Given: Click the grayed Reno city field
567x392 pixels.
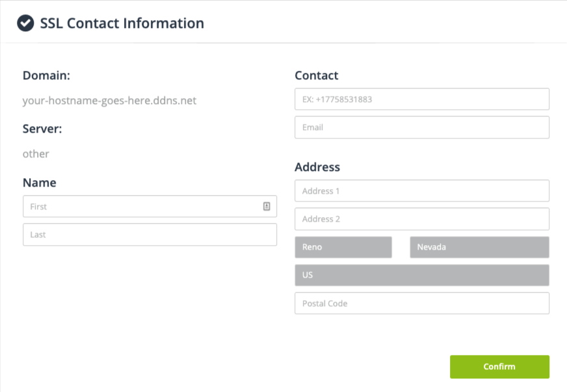Looking at the screenshot, I should (343, 247).
